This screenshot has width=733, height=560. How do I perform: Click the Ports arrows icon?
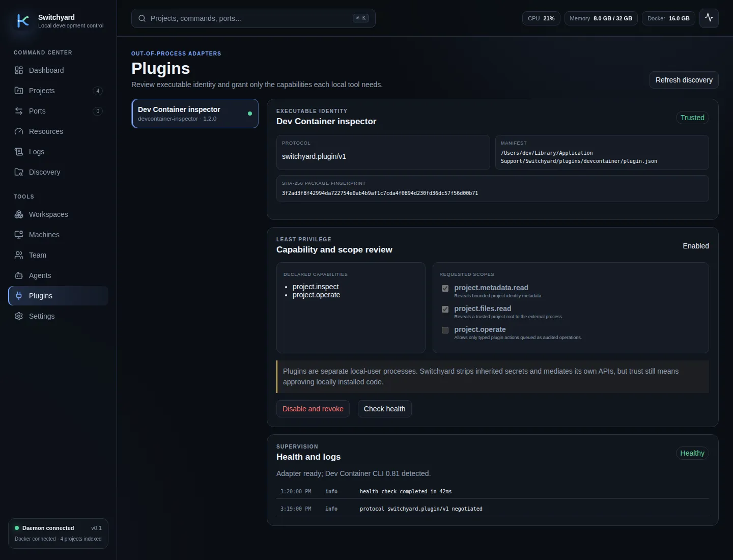[x=19, y=111]
